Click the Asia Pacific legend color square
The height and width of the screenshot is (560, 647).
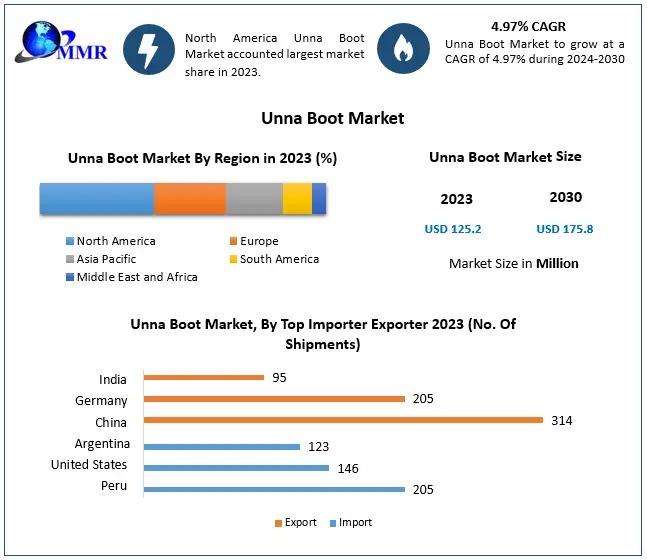70,259
